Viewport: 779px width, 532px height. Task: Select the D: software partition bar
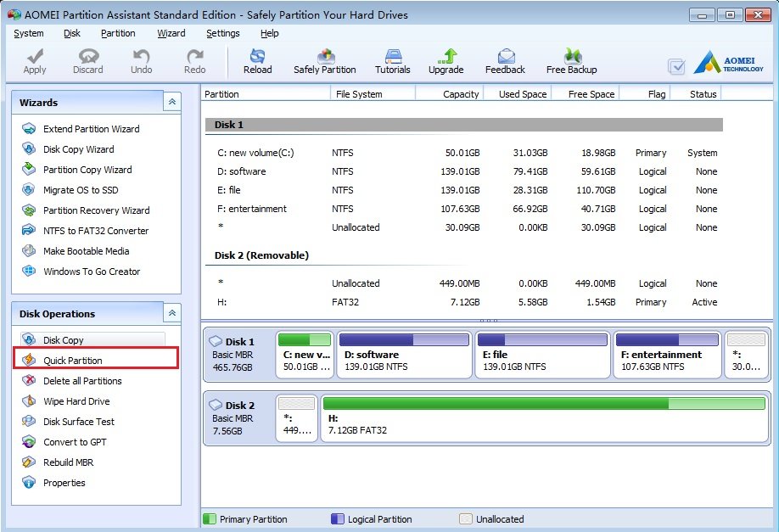(x=404, y=355)
